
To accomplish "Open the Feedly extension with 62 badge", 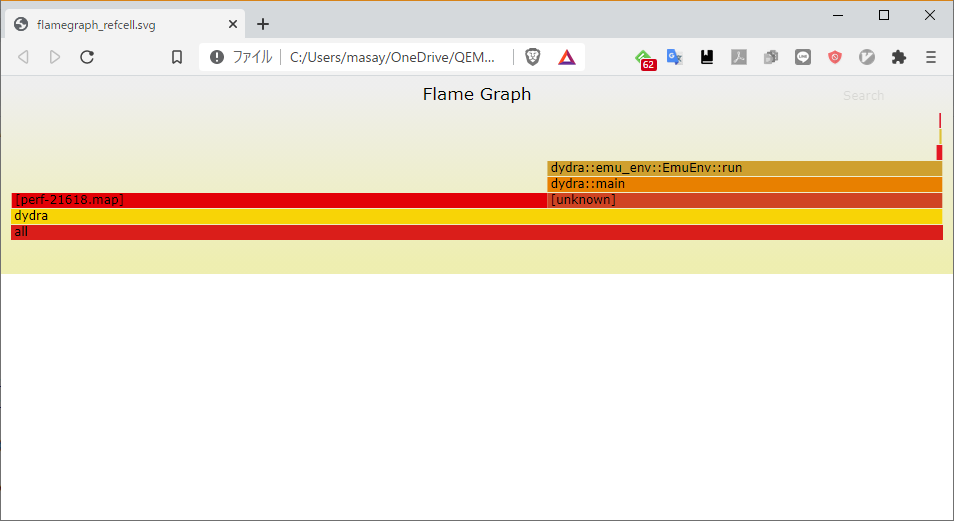I will coord(645,59).
